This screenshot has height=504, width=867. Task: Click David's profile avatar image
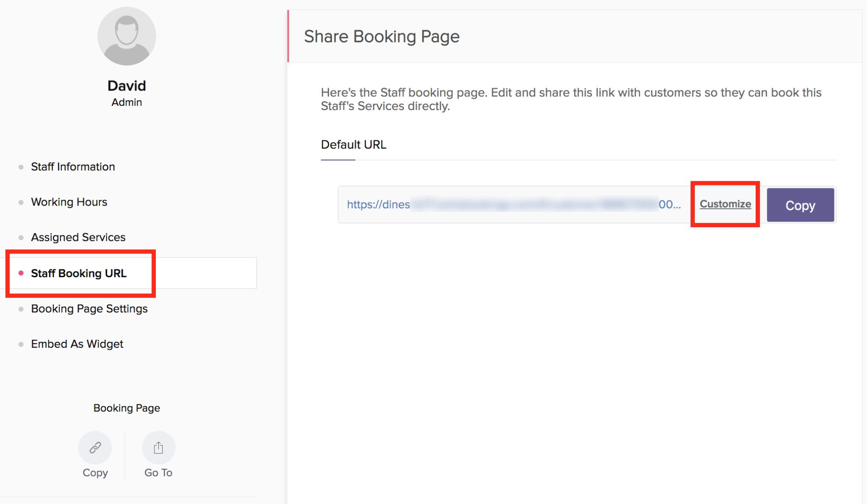pos(127,36)
